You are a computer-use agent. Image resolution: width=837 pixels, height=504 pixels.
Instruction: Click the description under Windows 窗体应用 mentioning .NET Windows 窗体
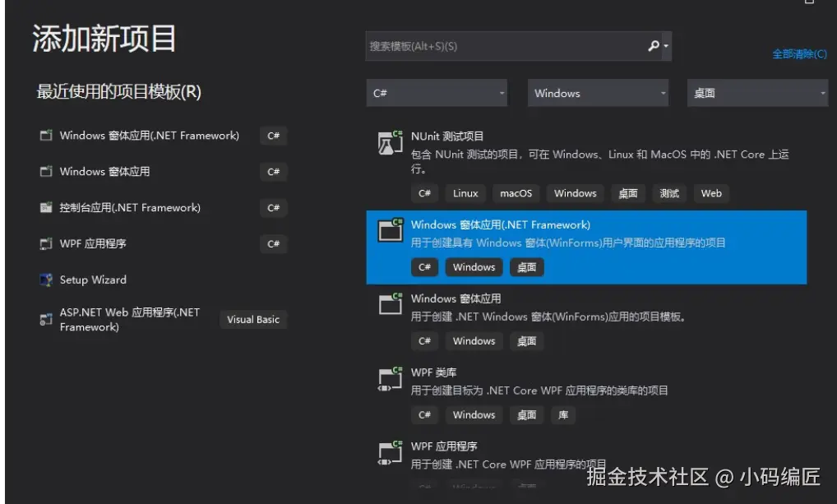click(x=548, y=317)
